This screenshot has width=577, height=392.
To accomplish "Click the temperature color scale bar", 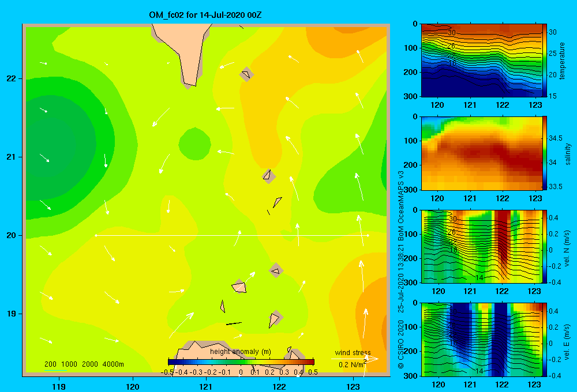I will [545, 61].
